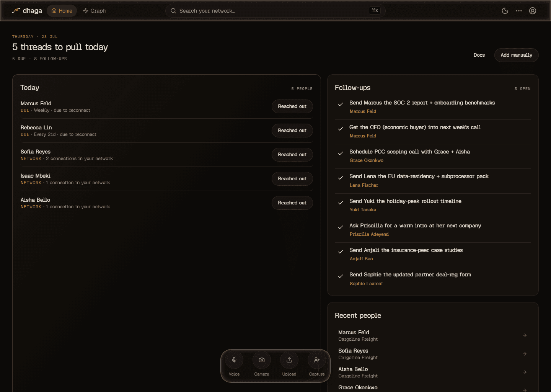This screenshot has width=551, height=392.
Task: Check off Priscilla warm intro follow-up
Action: [341, 227]
